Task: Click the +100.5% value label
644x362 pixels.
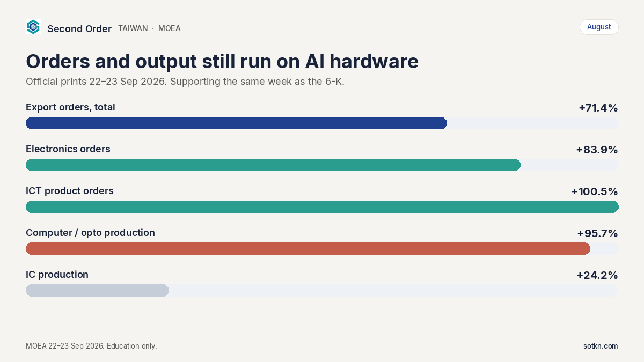Action: (595, 191)
